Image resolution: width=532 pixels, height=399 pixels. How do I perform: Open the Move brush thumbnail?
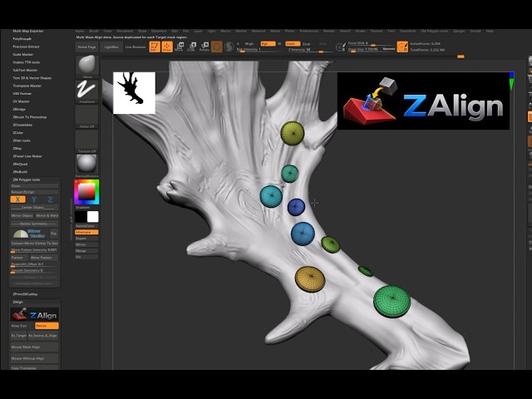[86, 66]
